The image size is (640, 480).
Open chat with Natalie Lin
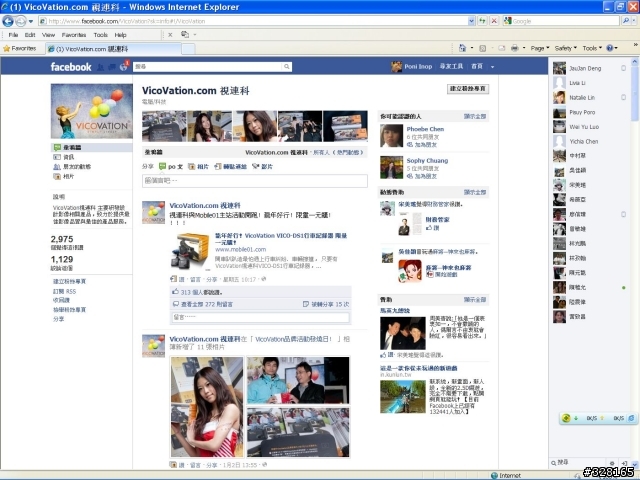pos(590,98)
